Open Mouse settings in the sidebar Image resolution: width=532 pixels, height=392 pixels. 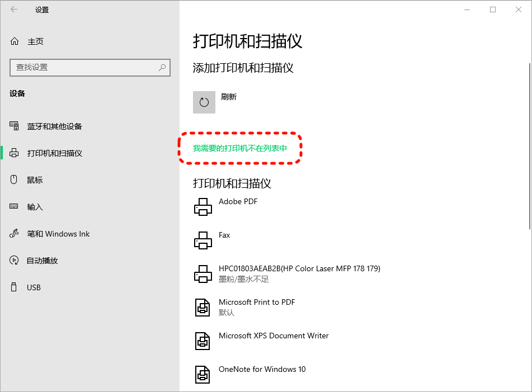(x=34, y=180)
